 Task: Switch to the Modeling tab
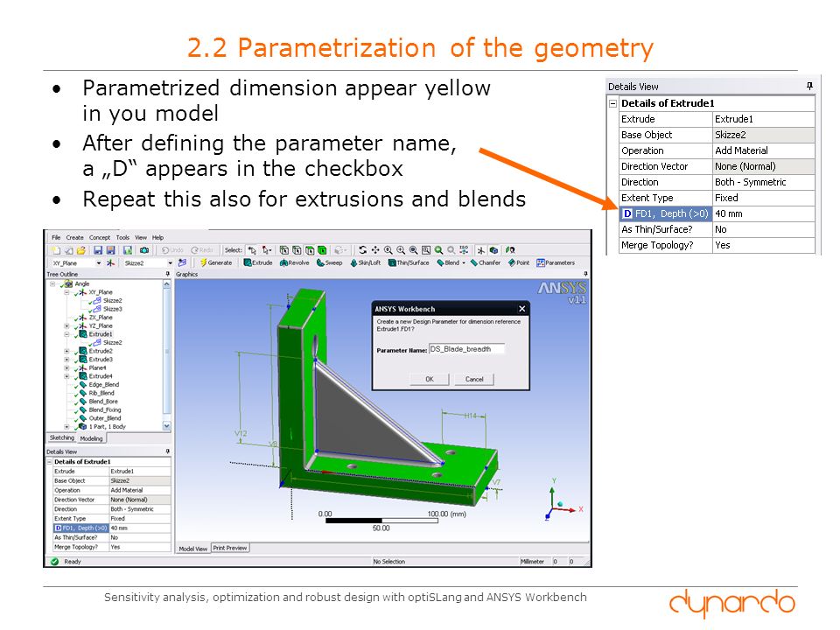pyautogui.click(x=91, y=438)
